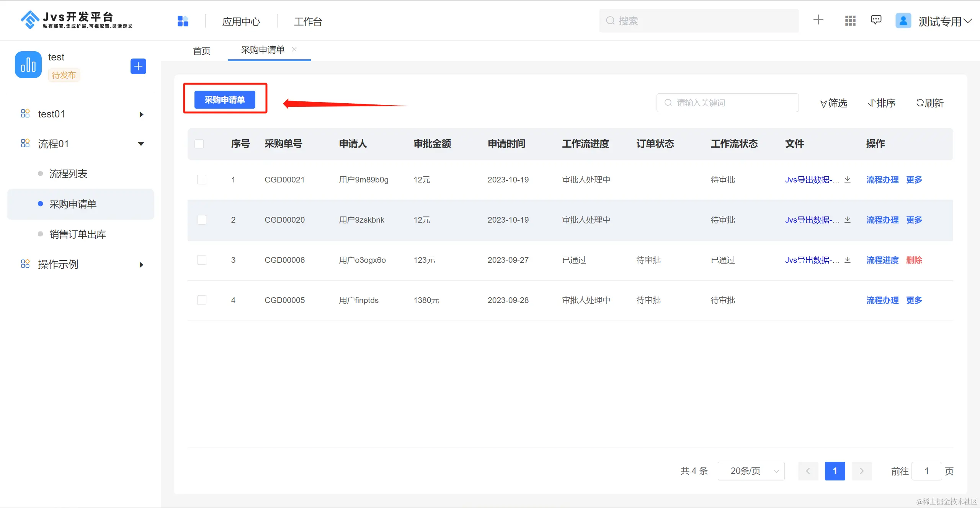
Task: Toggle the select-all header checkbox
Action: pyautogui.click(x=199, y=144)
